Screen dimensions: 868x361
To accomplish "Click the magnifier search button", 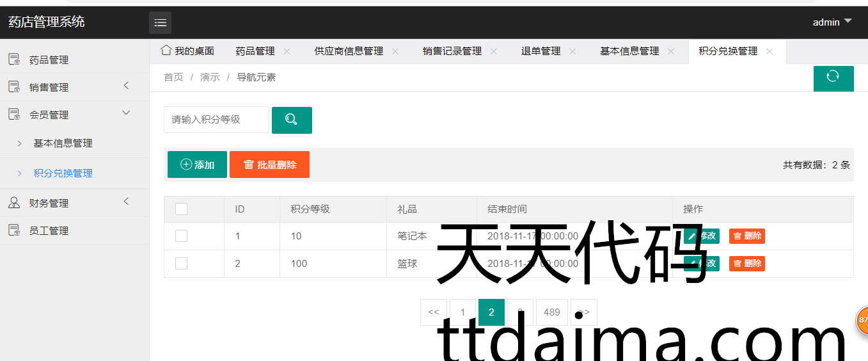I will tap(292, 120).
